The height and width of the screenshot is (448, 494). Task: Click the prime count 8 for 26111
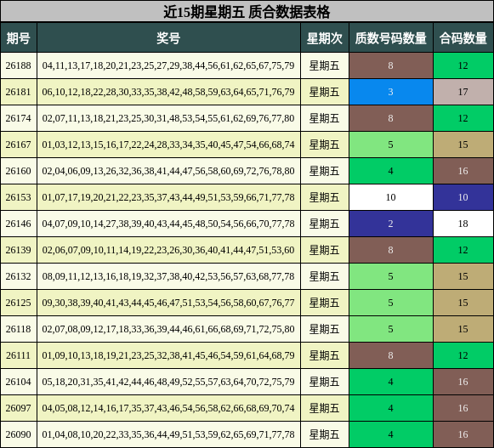pyautogui.click(x=390, y=355)
